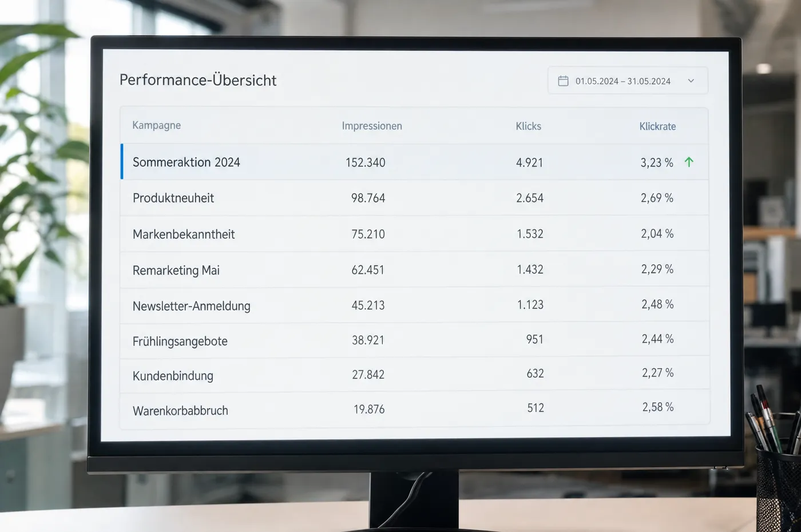Click the Performance-Übersicht page title
The image size is (801, 532).
point(198,80)
